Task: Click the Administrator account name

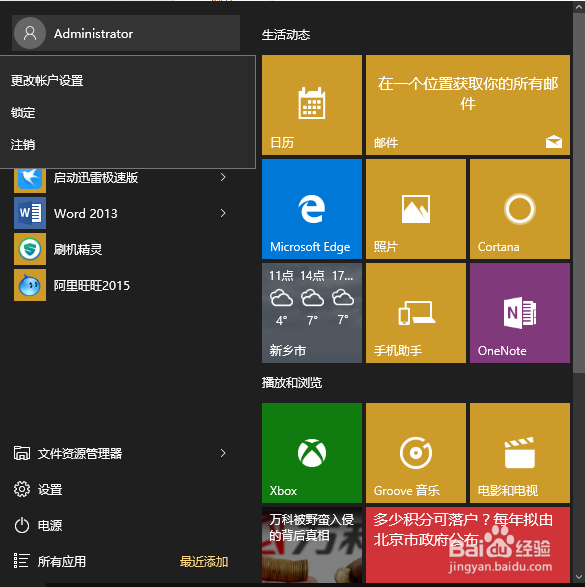Action: 93,34
